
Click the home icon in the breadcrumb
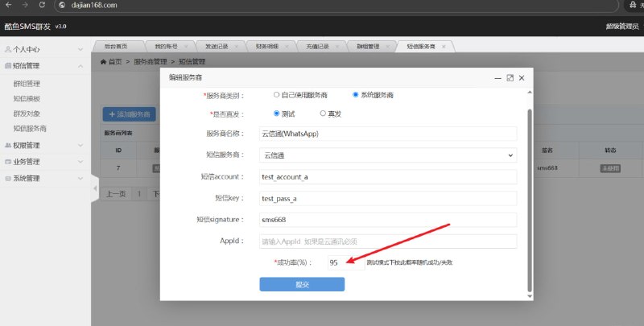point(104,62)
